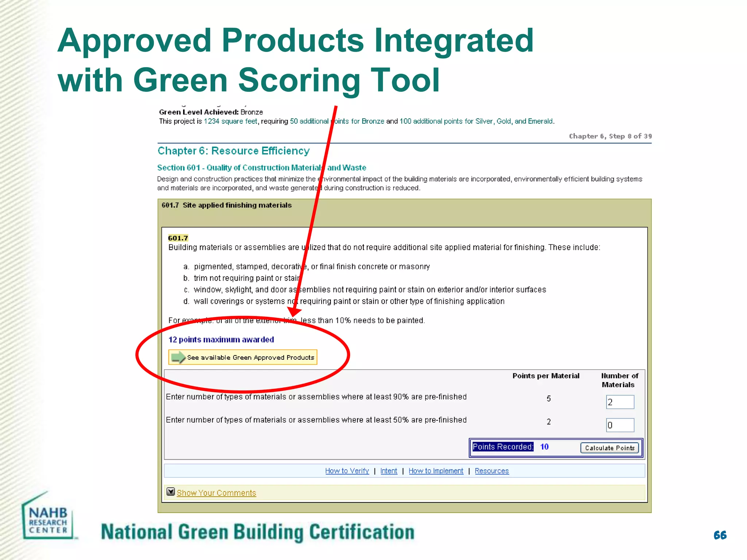Viewport: 747px width, 560px height.
Task: Click slide number 66
Action: [720, 535]
